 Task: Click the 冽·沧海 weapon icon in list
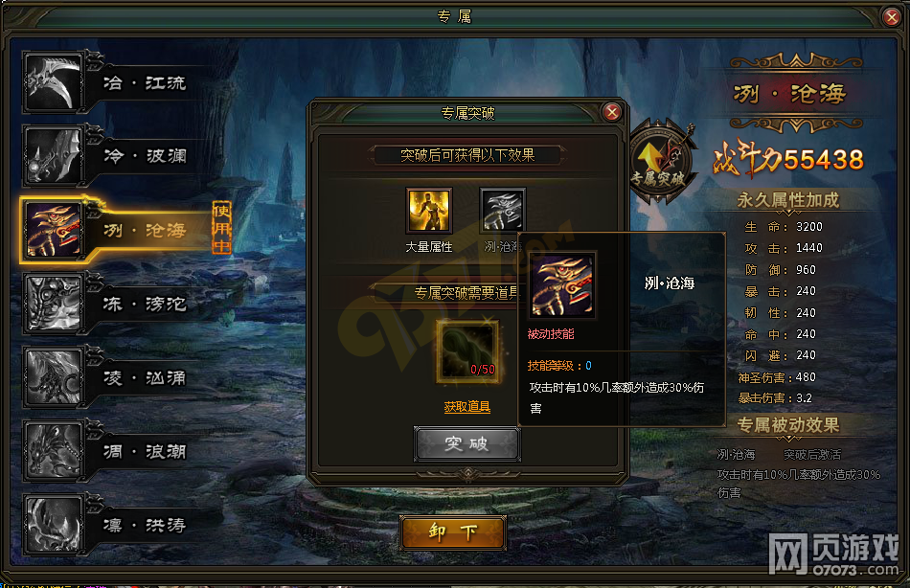tap(54, 230)
